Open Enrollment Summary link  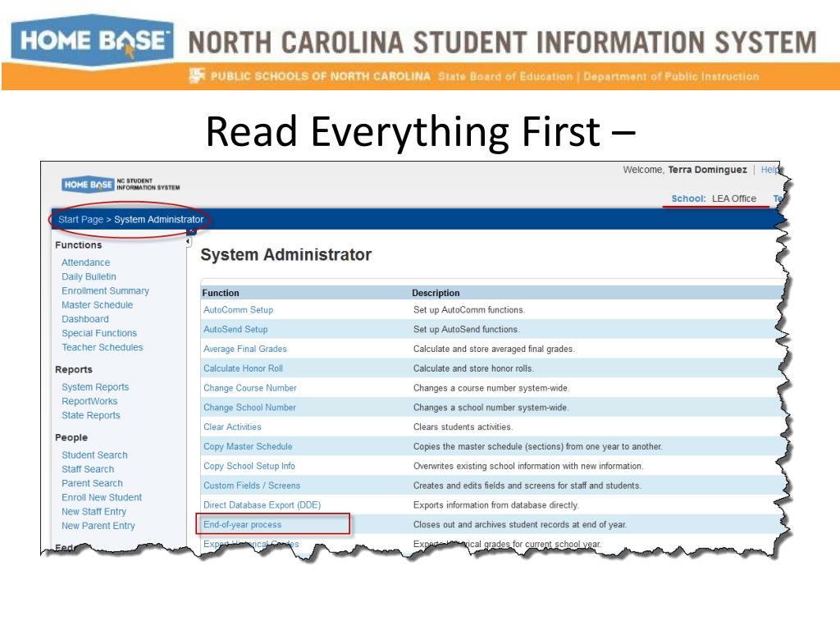pyautogui.click(x=105, y=291)
